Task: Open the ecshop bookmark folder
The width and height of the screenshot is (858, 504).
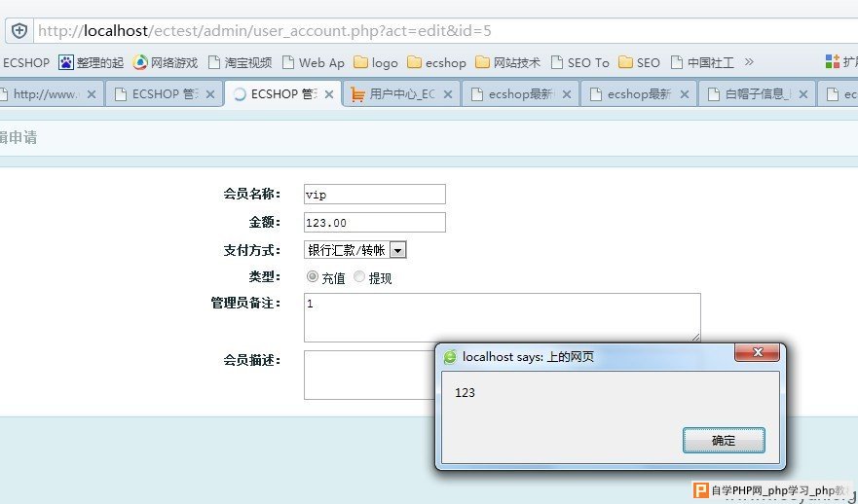Action: 436,63
